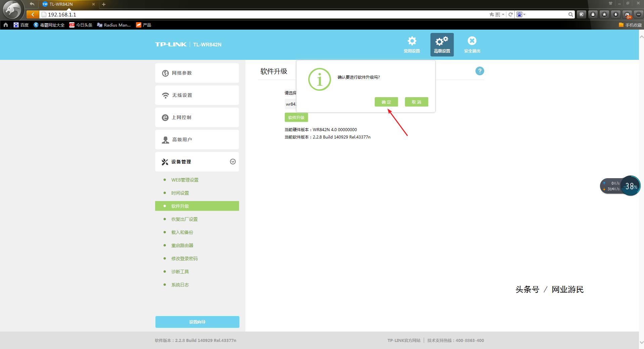The width and height of the screenshot is (644, 349).
Task: Open 时间设置 submenu item
Action: point(180,193)
